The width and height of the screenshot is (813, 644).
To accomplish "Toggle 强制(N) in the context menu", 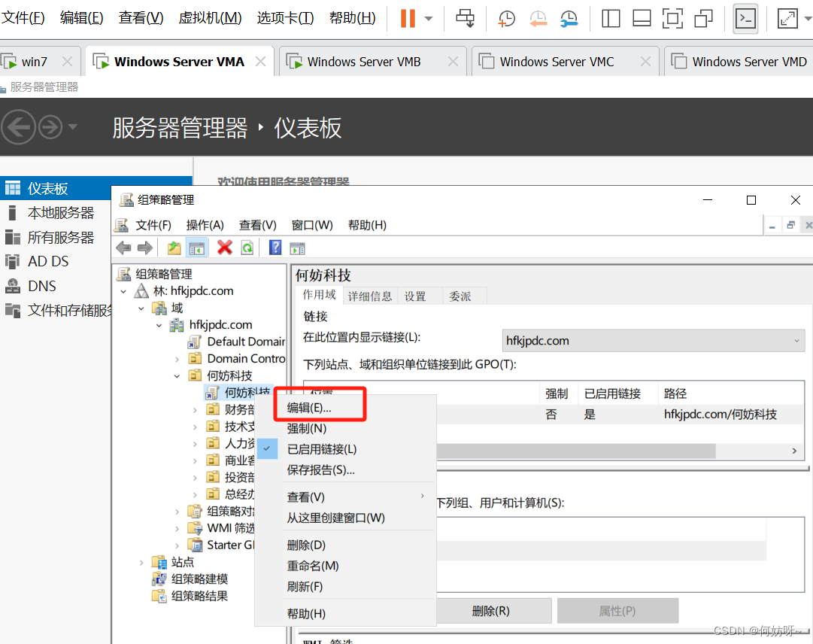I will tap(307, 428).
